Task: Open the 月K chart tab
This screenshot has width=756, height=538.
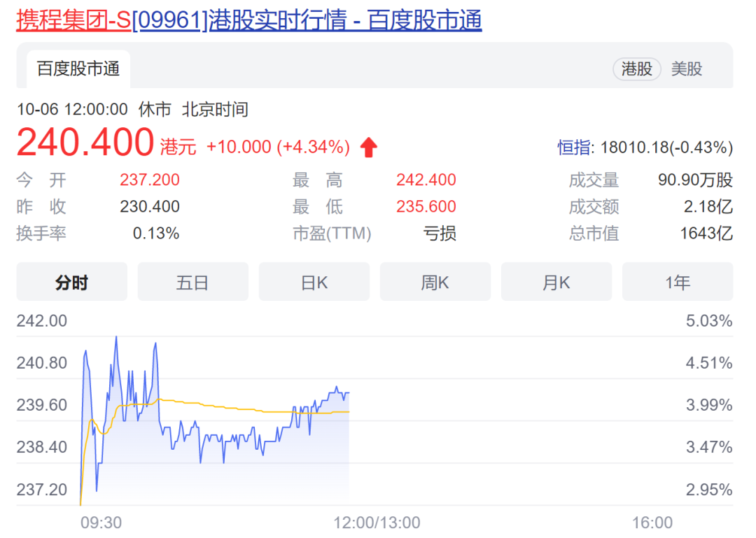Action: pos(556,282)
